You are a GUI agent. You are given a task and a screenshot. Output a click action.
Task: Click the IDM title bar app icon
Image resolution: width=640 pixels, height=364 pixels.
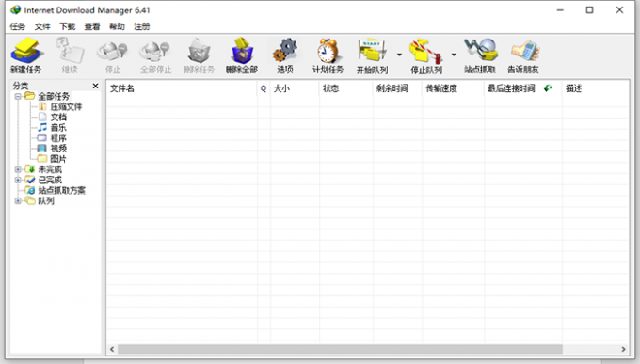point(15,9)
